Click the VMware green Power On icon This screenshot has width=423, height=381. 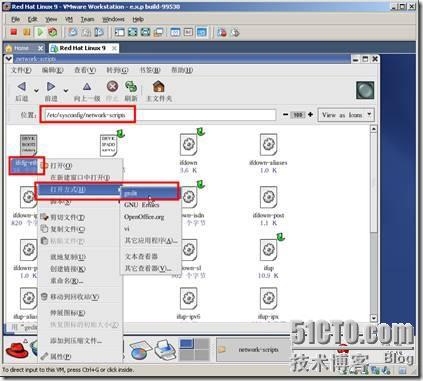40,32
